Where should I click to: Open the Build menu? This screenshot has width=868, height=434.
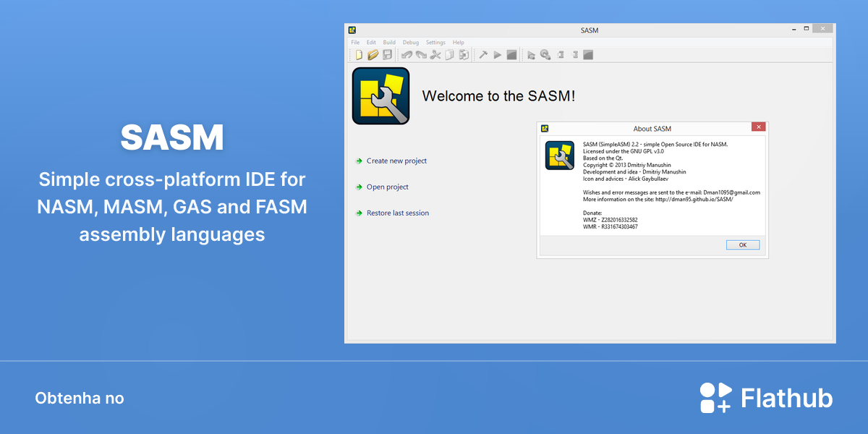(x=389, y=43)
